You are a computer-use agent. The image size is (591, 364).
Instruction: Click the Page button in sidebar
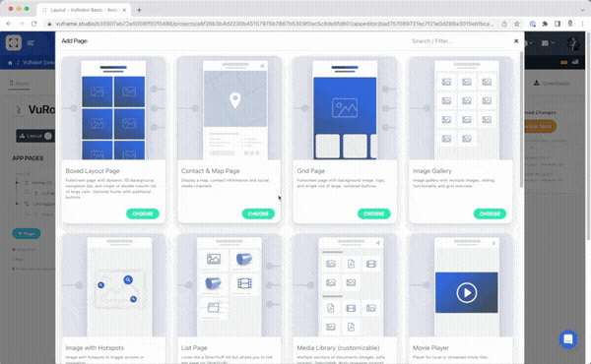coord(27,233)
